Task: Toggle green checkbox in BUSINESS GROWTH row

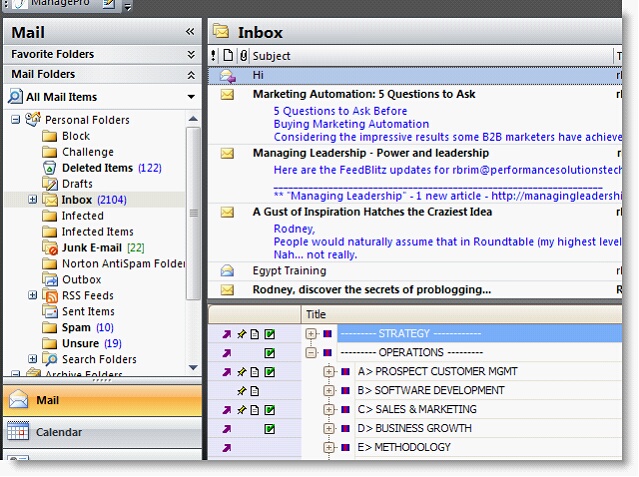Action: [269, 429]
